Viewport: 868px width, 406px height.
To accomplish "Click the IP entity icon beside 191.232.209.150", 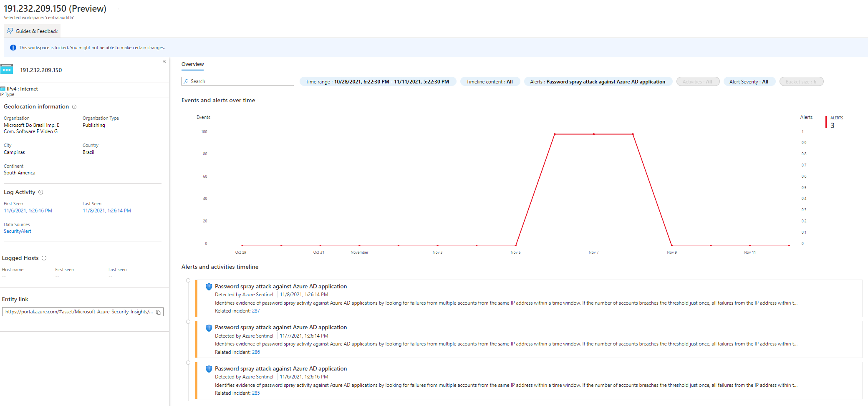I will [7, 69].
